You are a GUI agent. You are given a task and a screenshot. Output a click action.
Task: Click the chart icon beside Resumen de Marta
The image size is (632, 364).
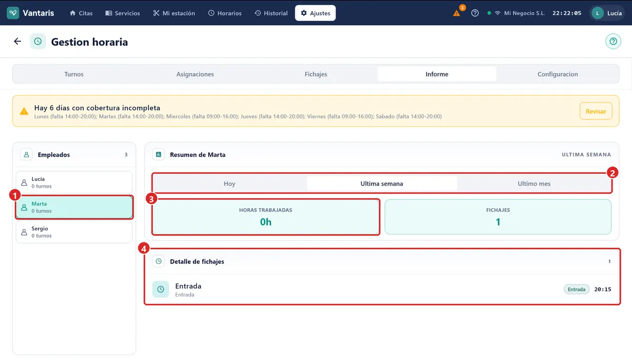pyautogui.click(x=159, y=155)
